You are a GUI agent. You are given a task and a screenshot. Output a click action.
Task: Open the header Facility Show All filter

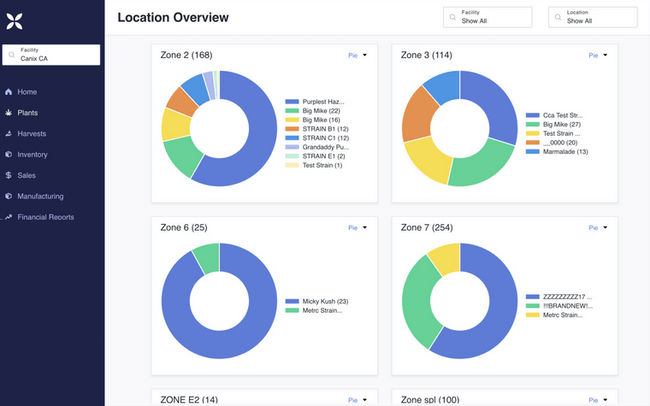(488, 17)
